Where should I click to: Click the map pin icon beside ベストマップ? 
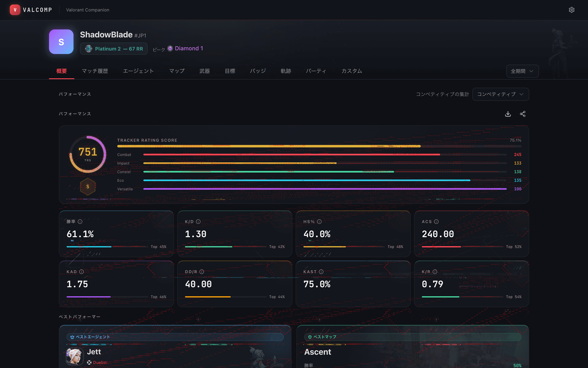310,337
